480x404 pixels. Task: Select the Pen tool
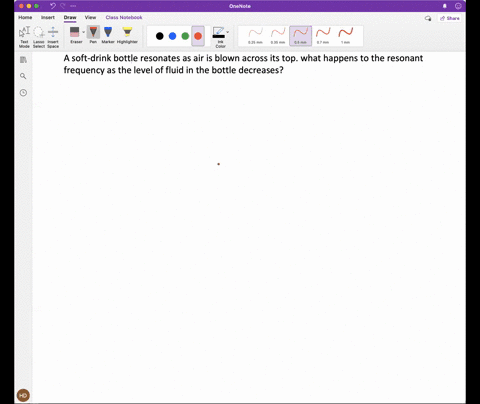(93, 35)
